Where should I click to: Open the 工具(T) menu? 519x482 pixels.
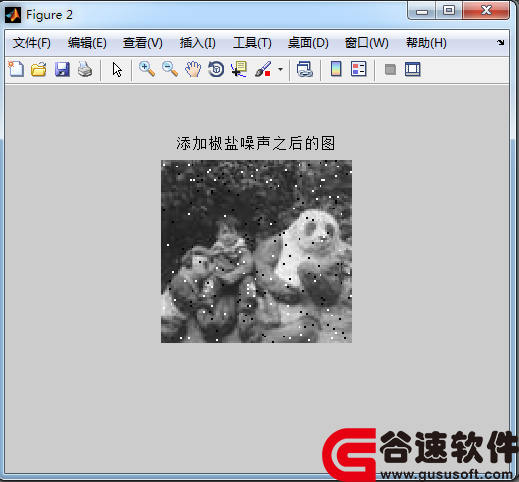click(252, 43)
